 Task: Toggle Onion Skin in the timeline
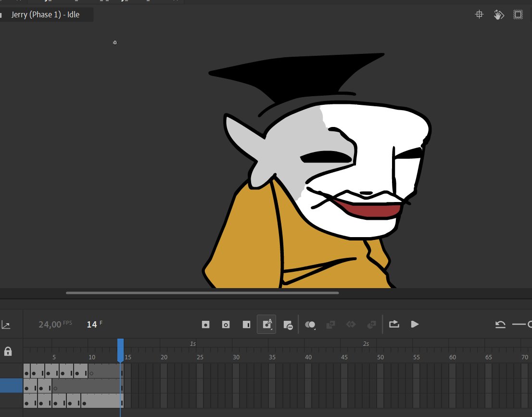(x=310, y=325)
